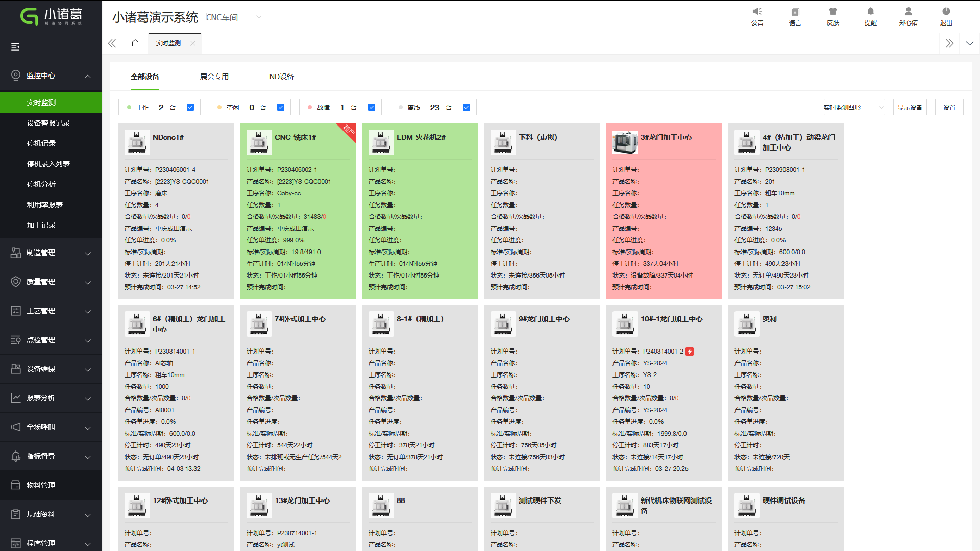Open the CNC车间 workshop dropdown arrow
Screen dimensions: 980x551
pos(259,17)
